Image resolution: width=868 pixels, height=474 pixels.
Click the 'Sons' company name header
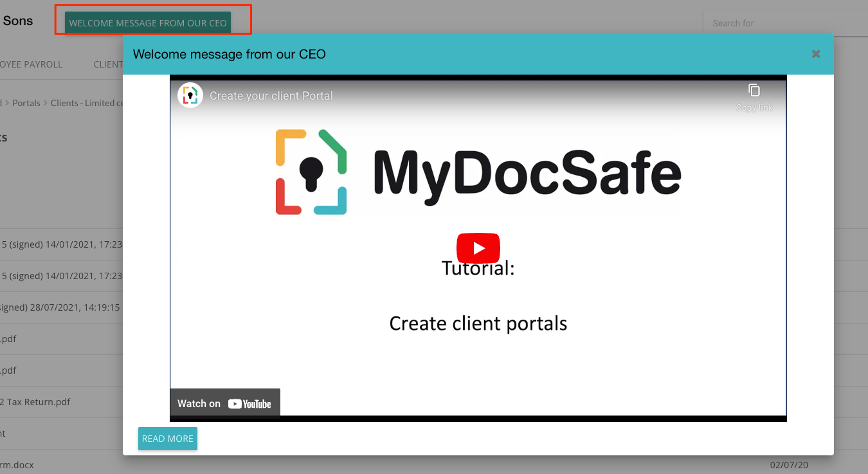(17, 21)
